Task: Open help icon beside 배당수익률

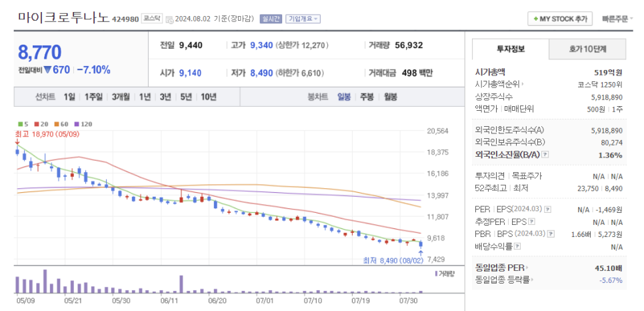Action: [517, 246]
